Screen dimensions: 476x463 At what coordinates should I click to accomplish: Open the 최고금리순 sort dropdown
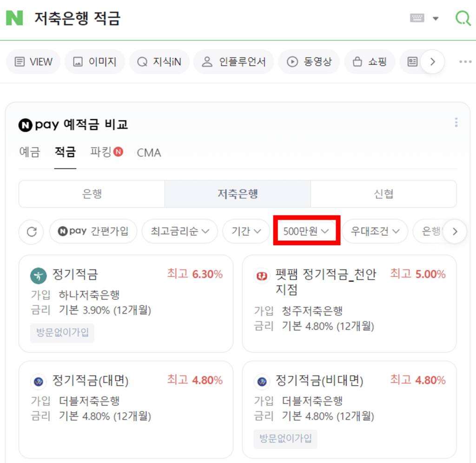click(x=180, y=232)
